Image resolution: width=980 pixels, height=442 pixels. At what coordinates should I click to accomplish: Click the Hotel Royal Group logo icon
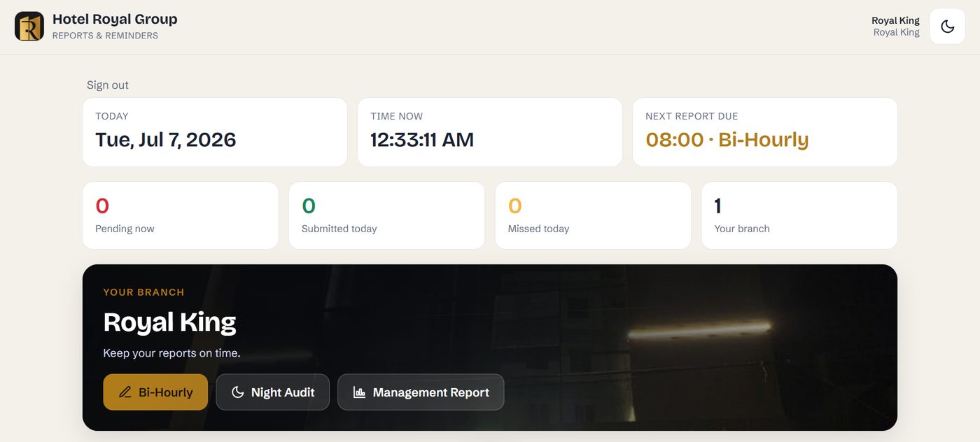point(29,27)
